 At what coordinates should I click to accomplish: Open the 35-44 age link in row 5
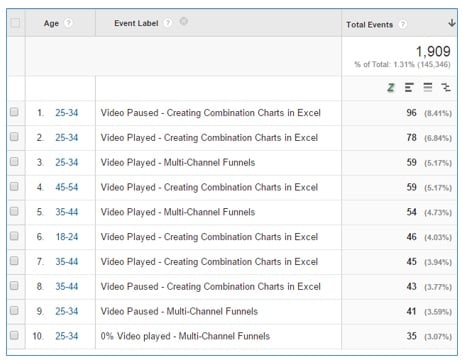67,212
